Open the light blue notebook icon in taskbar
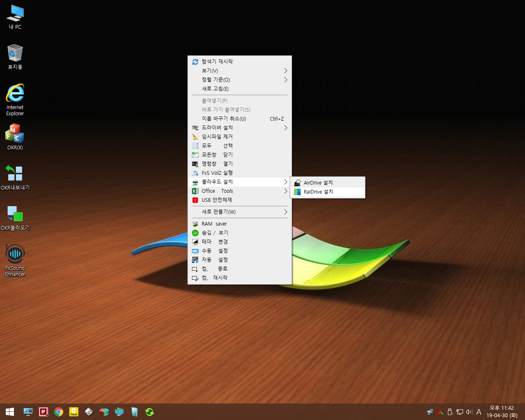 [x=135, y=412]
